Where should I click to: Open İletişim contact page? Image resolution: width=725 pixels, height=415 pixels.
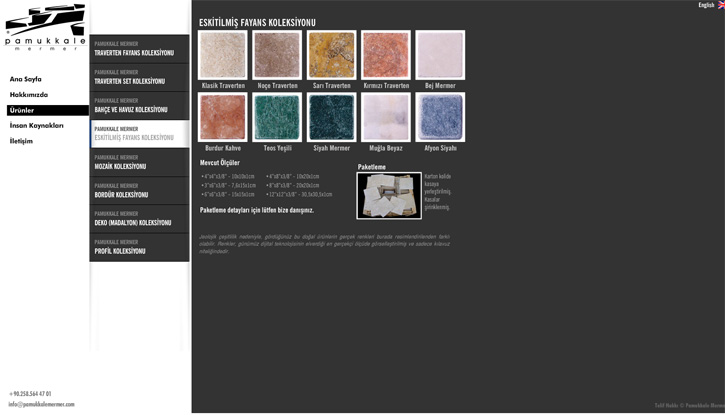[x=22, y=142]
